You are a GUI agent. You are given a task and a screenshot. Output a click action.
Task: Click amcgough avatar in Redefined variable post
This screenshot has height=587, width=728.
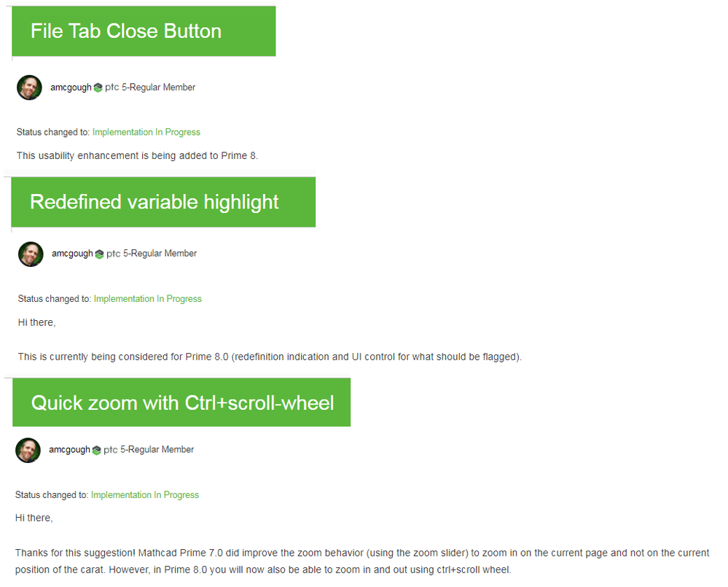[31, 254]
